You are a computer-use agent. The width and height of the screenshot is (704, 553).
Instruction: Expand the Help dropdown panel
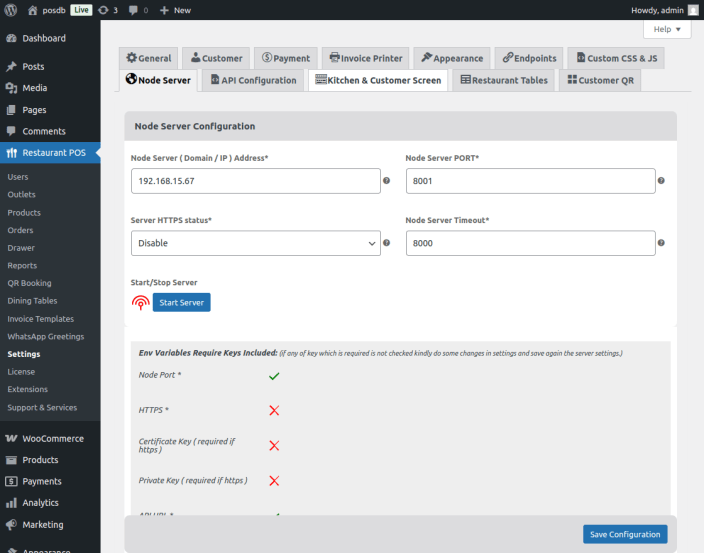coord(666,30)
